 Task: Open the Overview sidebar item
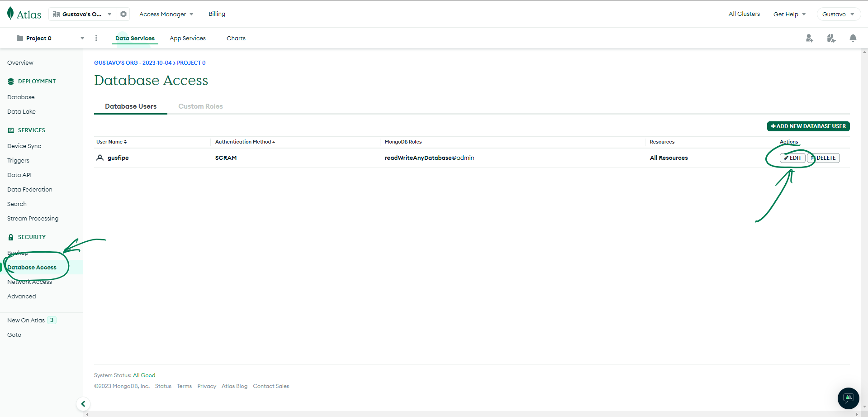click(x=20, y=63)
